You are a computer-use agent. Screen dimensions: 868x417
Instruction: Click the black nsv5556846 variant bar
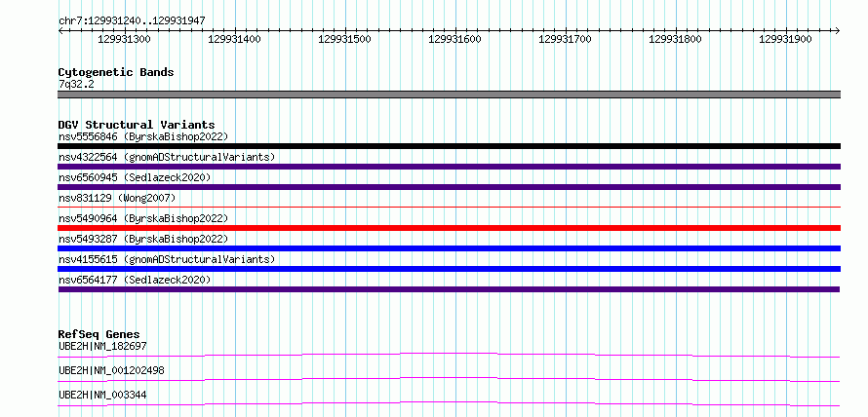tap(449, 146)
